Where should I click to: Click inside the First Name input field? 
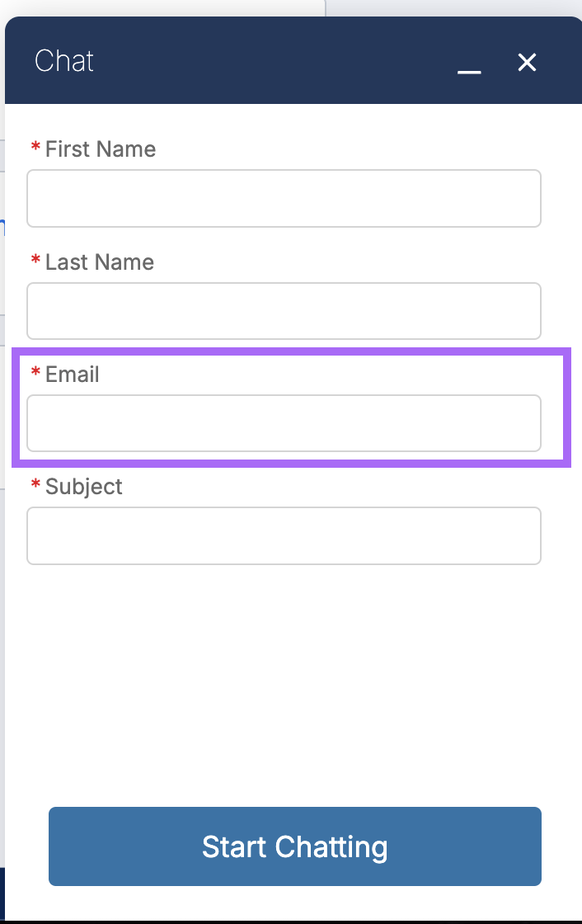coord(284,198)
